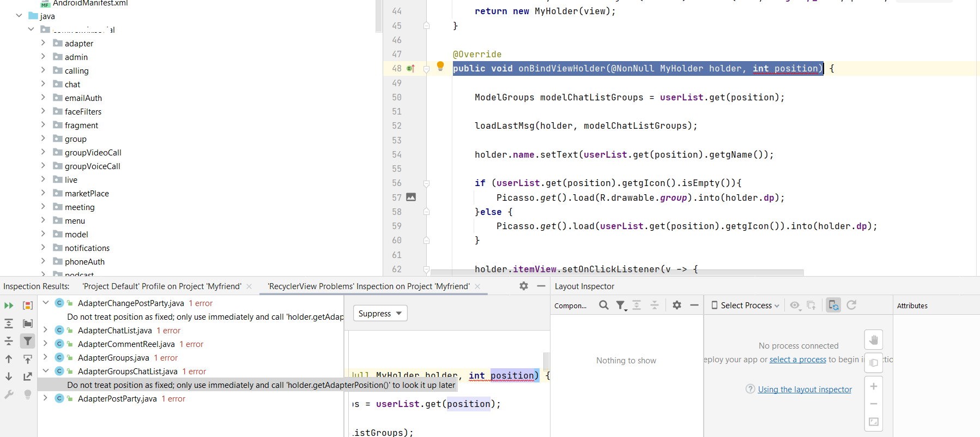Hide the Layout Inspector component panel

pyautogui.click(x=694, y=306)
